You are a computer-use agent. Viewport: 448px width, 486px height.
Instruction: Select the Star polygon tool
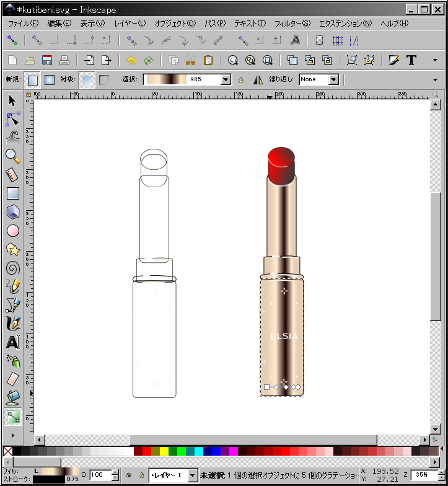(x=12, y=249)
